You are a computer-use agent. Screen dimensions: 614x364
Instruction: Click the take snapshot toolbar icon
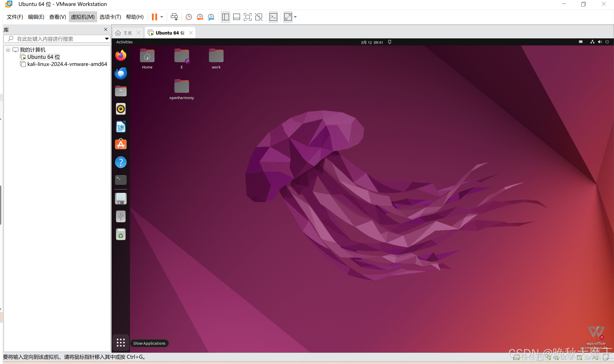(x=188, y=17)
